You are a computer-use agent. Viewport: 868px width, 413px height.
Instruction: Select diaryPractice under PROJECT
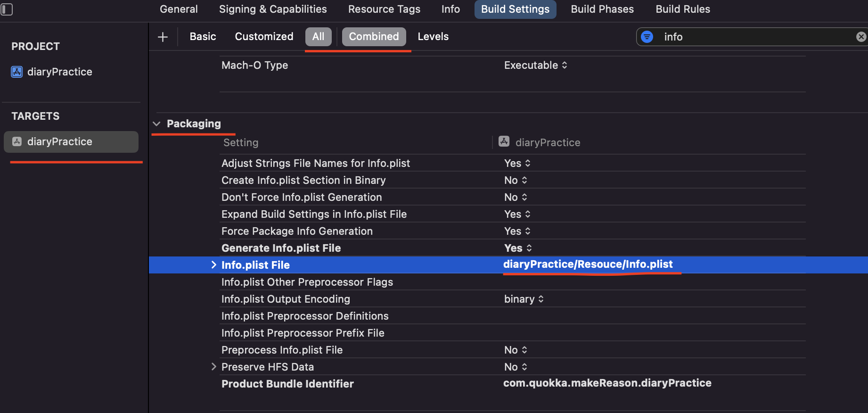[x=60, y=72]
